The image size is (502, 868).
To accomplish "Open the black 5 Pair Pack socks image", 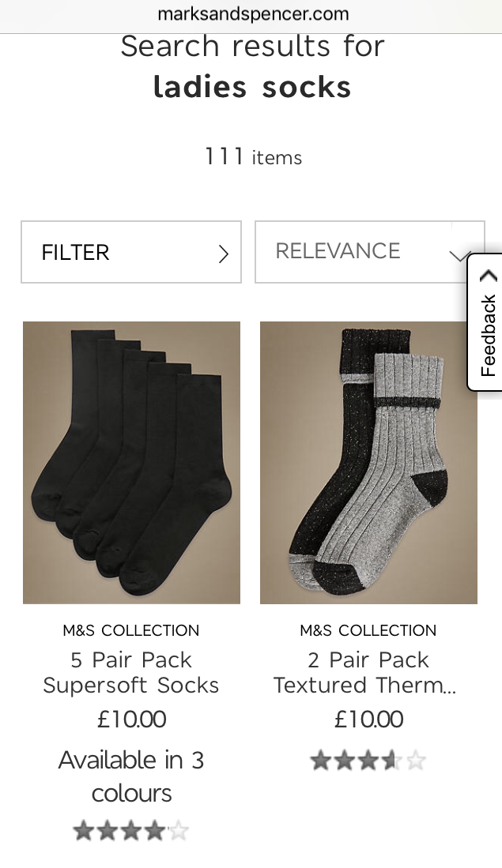I will click(x=131, y=462).
